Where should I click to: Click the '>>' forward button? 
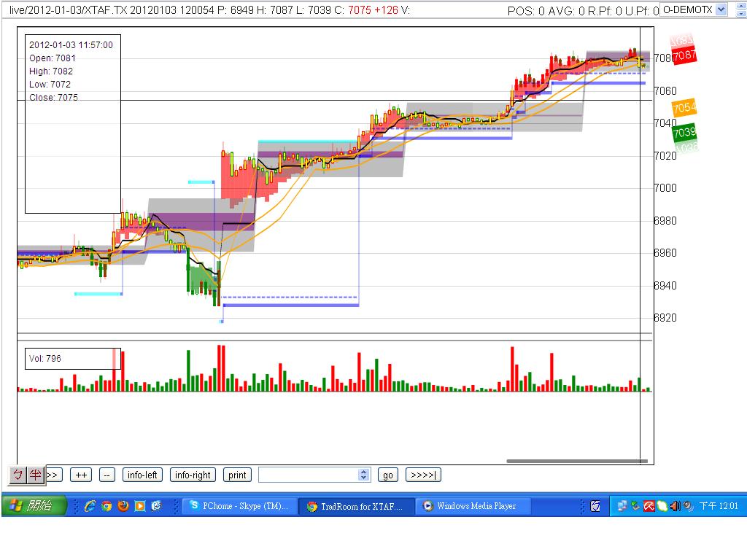point(54,475)
